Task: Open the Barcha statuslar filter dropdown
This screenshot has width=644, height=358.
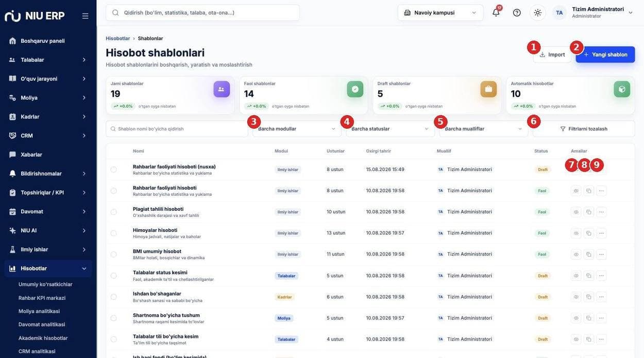Action: [390, 129]
